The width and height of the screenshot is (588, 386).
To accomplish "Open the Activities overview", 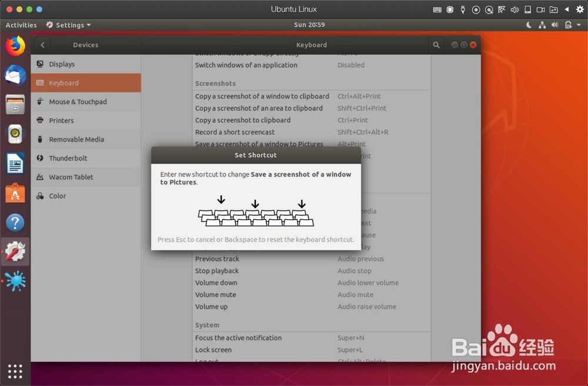I will tap(21, 25).
